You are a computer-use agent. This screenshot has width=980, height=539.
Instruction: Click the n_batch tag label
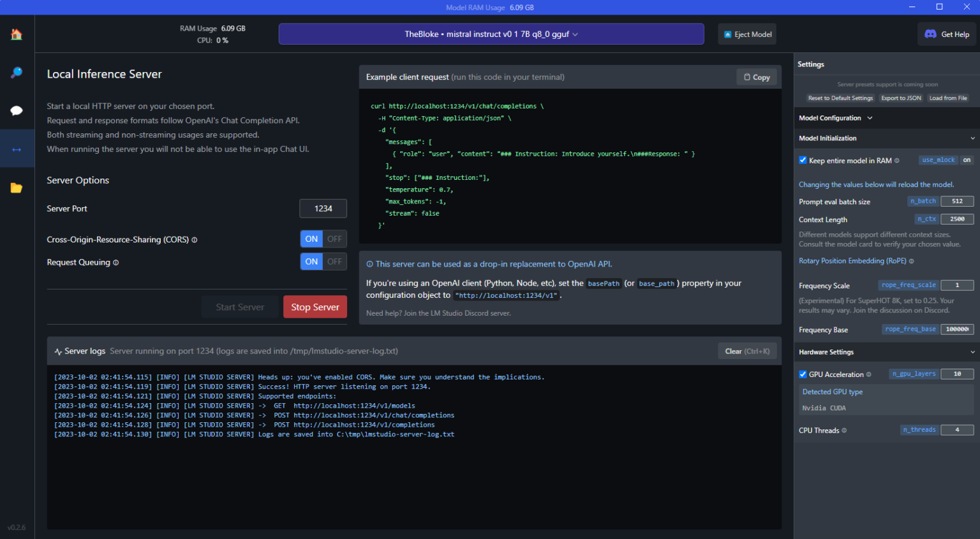point(923,201)
